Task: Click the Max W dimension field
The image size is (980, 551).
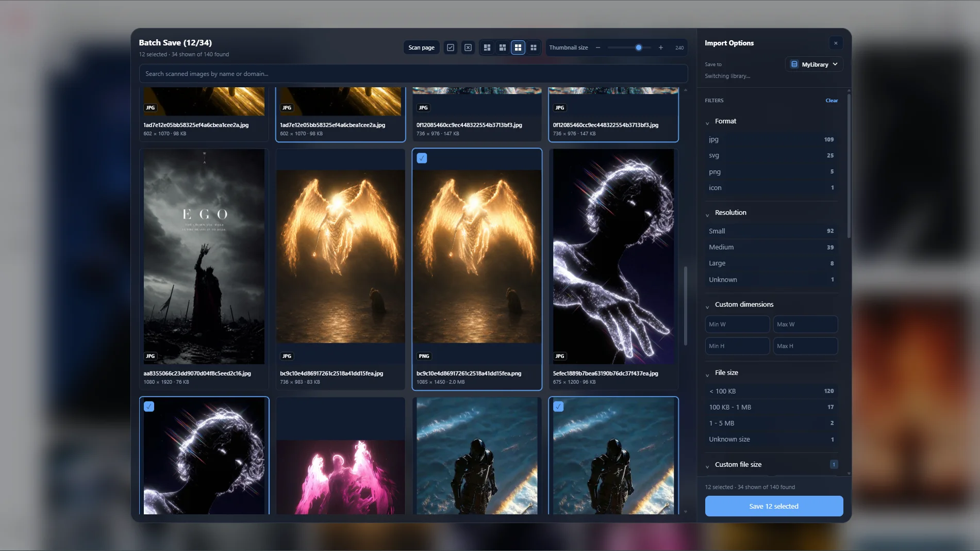Action: [x=805, y=325]
